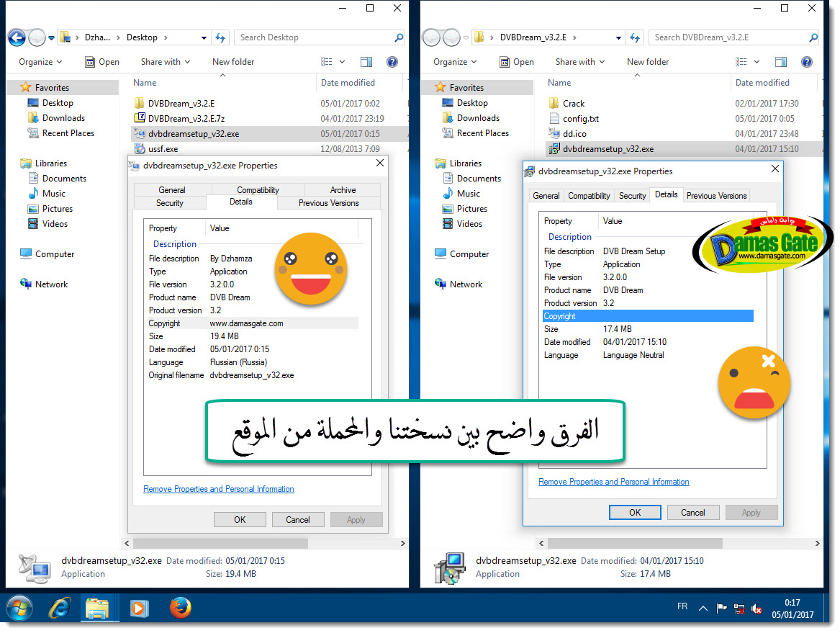Viewport: 840px width, 633px height.
Task: Click Cancel in left Properties dialog
Action: click(x=298, y=519)
